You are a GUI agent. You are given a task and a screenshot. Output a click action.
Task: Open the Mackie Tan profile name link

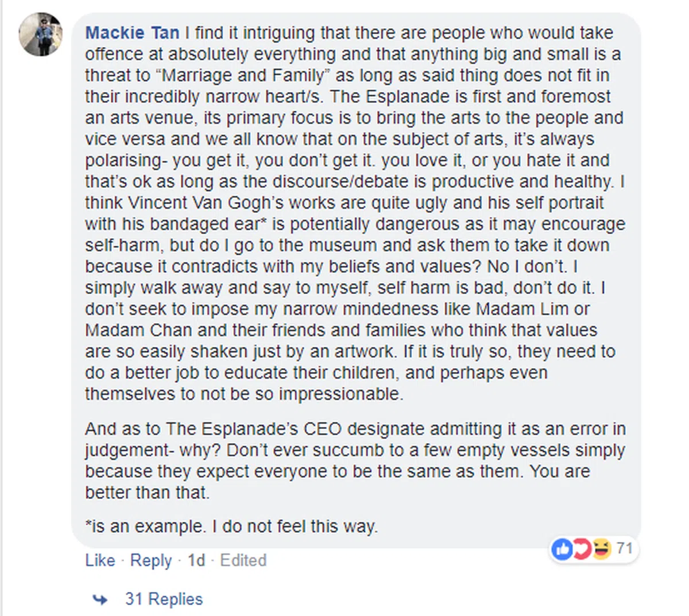point(132,33)
